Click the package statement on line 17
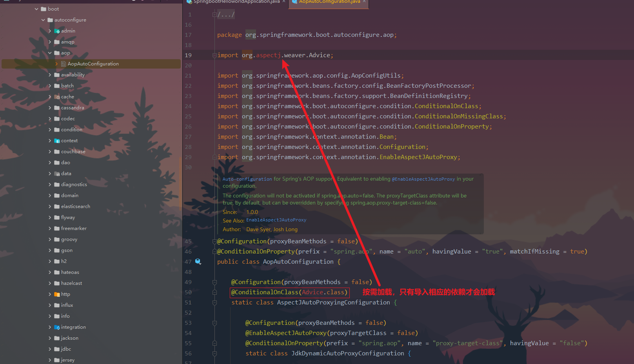Viewport: 634px width, 364px height. [x=307, y=35]
